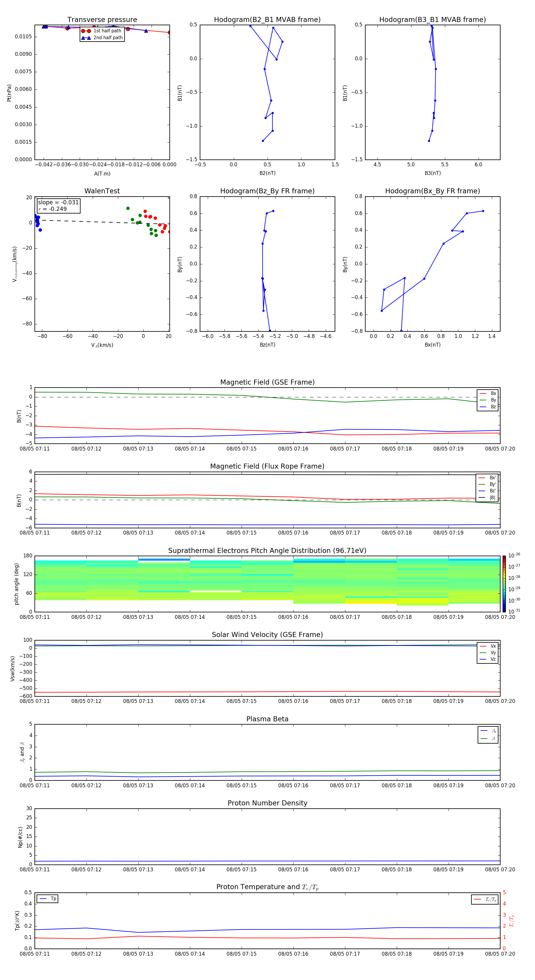Screen dimensions: 535x980
Task: Click the "Bx(nT)" x-axis label
Action: pos(432,345)
